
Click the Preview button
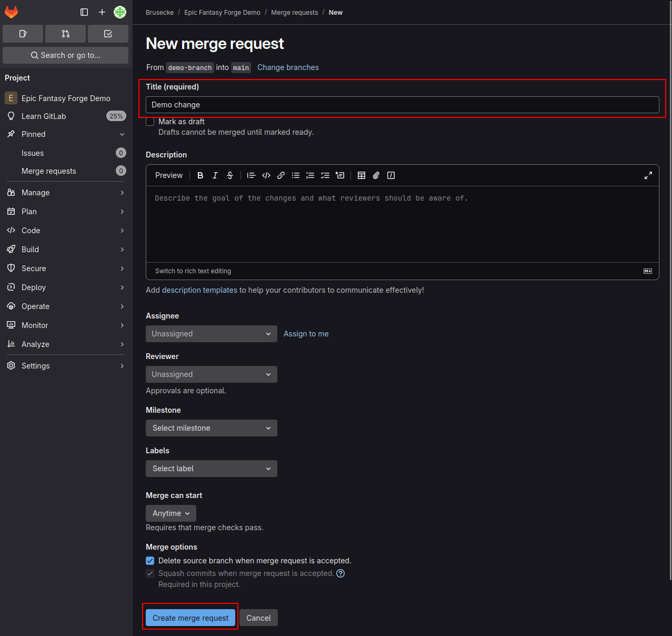169,175
